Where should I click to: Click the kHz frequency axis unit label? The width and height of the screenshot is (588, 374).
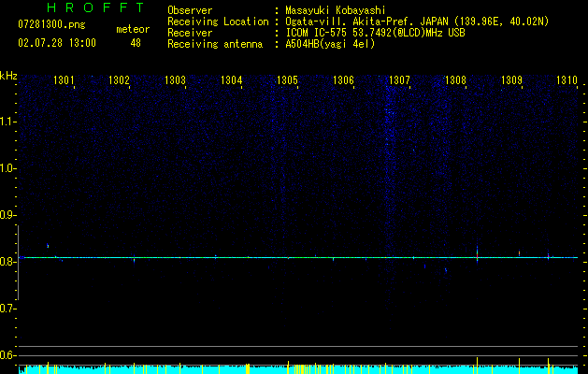(8, 76)
